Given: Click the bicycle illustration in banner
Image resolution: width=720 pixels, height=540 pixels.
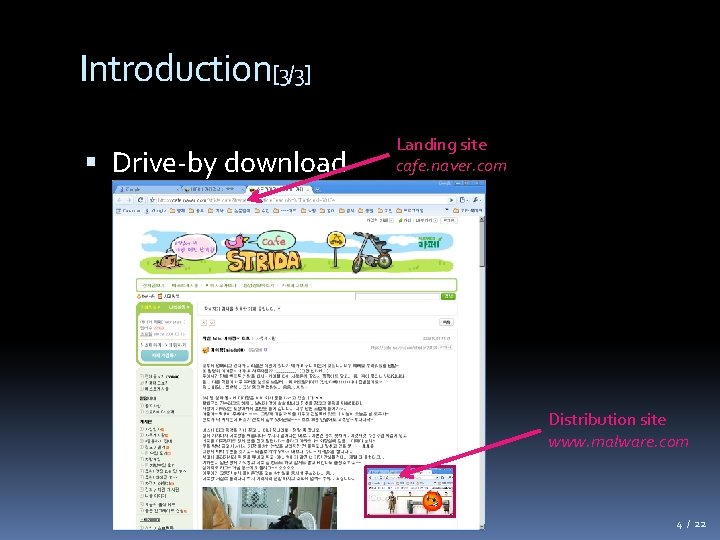Looking at the screenshot, I should point(372,252).
